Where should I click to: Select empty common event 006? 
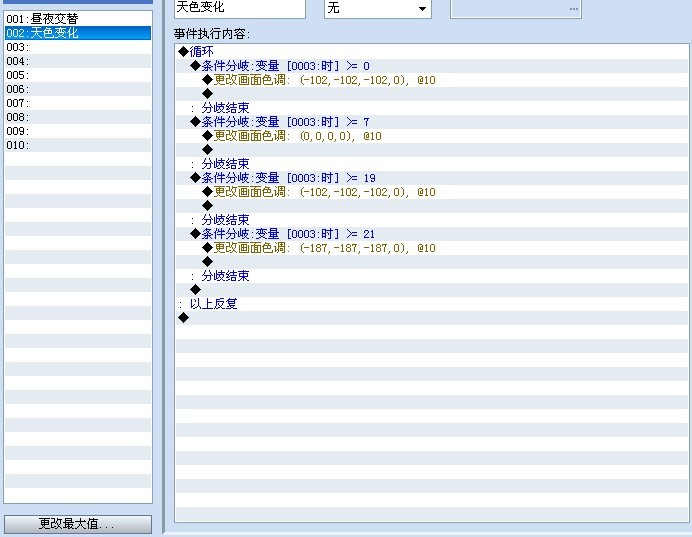pos(78,89)
